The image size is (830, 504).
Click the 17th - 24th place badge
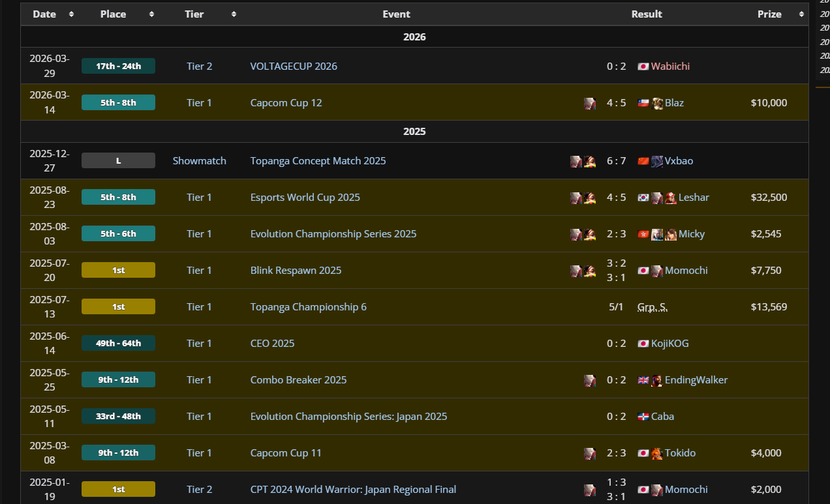(x=118, y=66)
